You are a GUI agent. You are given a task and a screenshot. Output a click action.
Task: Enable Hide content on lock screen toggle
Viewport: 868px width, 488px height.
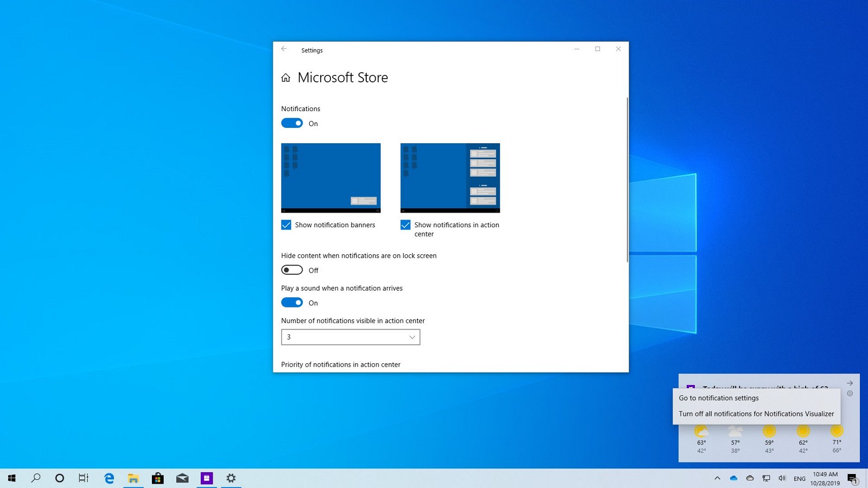[292, 270]
